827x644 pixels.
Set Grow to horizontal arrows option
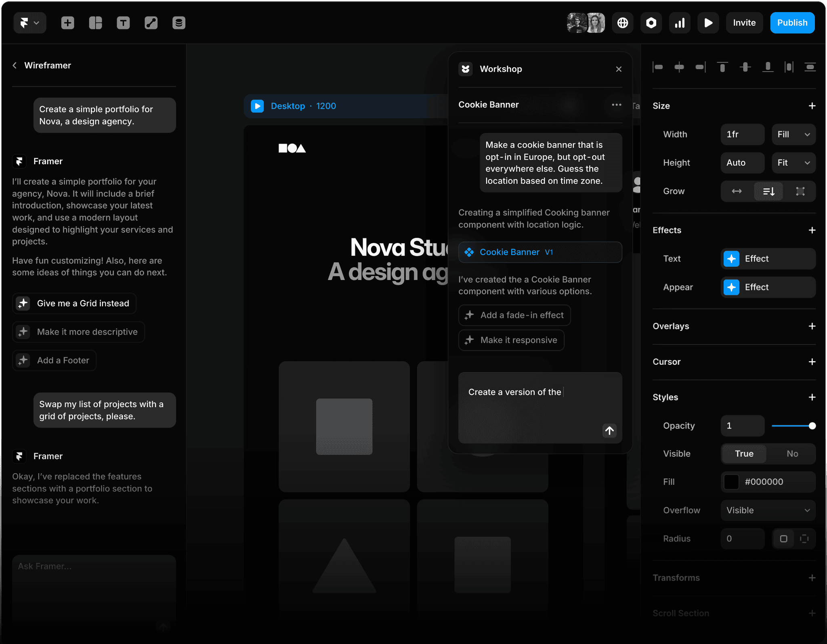pyautogui.click(x=737, y=191)
